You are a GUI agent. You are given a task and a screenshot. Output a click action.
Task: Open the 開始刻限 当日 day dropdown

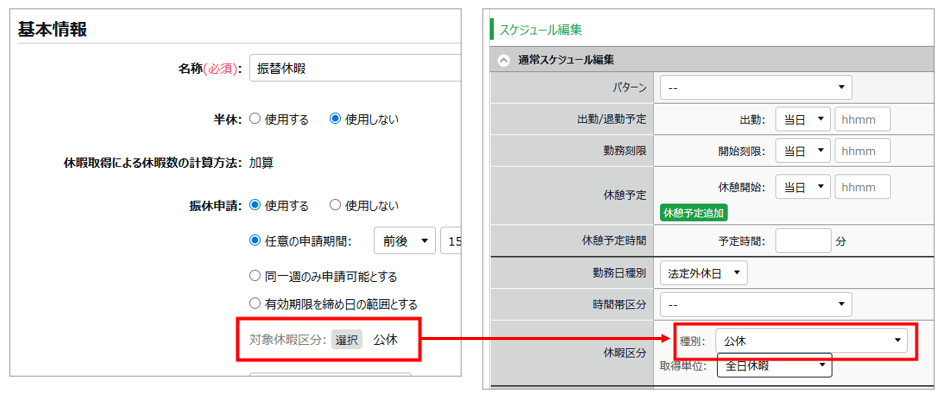803,151
